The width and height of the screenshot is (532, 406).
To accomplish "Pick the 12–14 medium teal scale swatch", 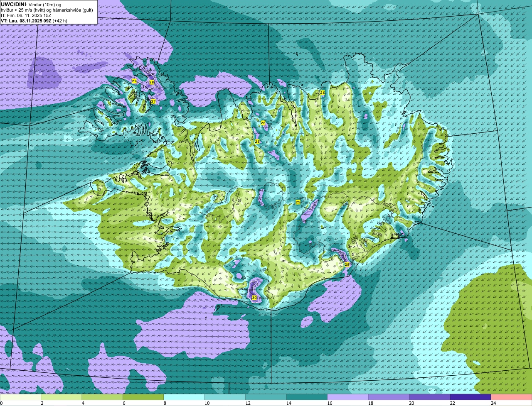I will [266, 397].
